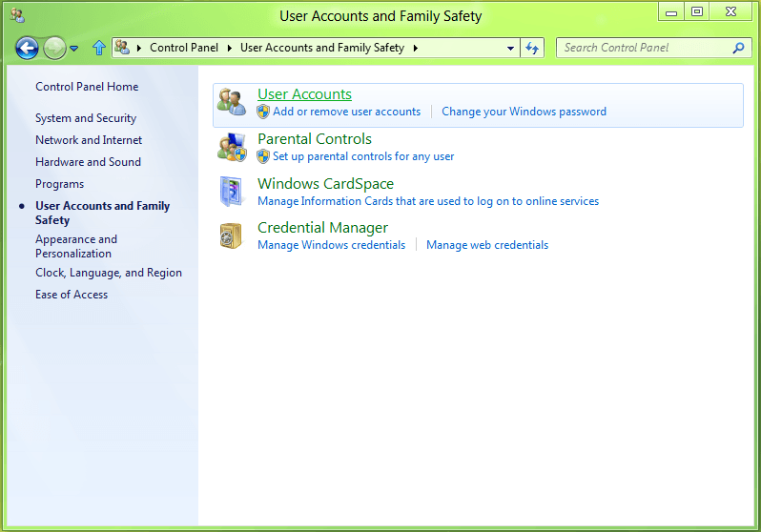761x532 pixels.
Task: Click the search magnifier icon
Action: (x=738, y=48)
